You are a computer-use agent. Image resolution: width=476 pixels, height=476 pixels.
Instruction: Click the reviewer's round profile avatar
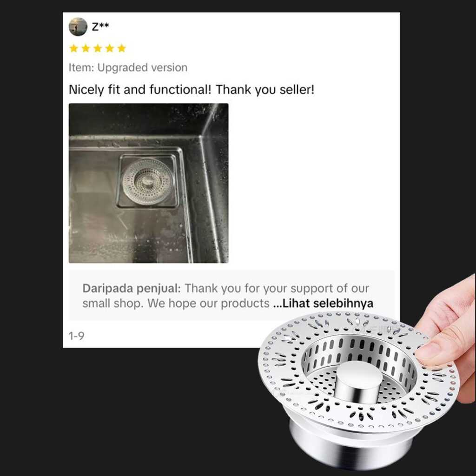click(x=78, y=26)
